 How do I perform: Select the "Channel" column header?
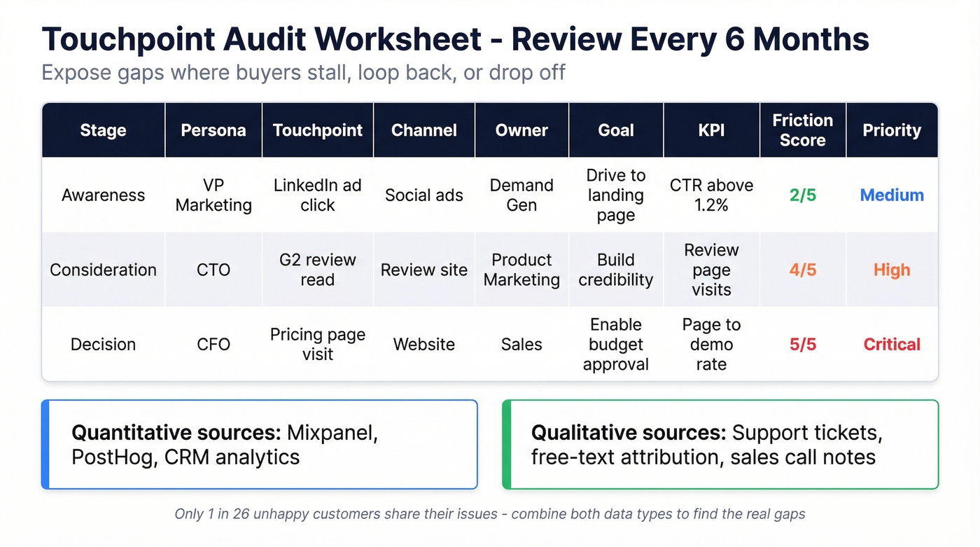tap(423, 130)
